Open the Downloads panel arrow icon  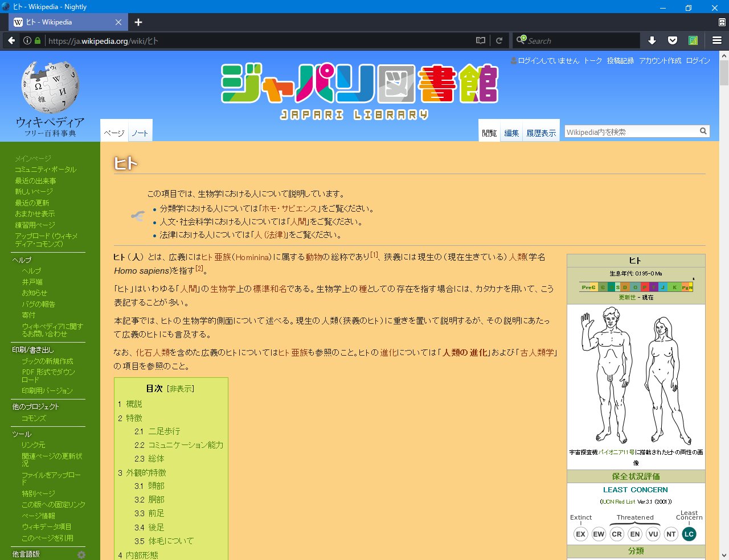tap(652, 40)
